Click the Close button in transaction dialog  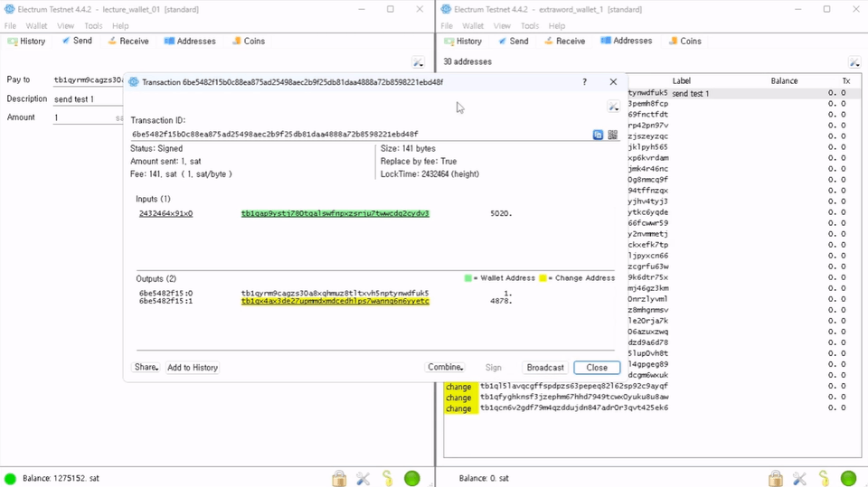[597, 368]
